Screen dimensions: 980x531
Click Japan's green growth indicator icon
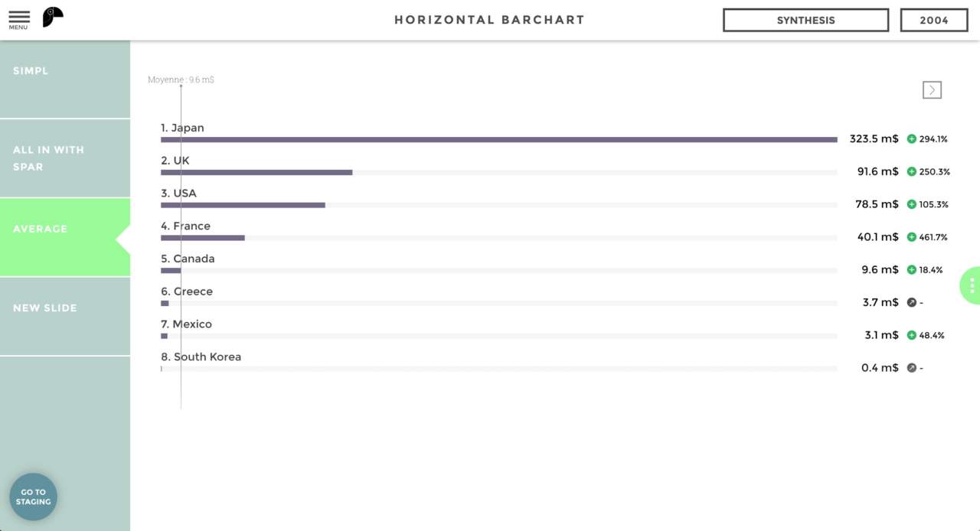pyautogui.click(x=912, y=139)
